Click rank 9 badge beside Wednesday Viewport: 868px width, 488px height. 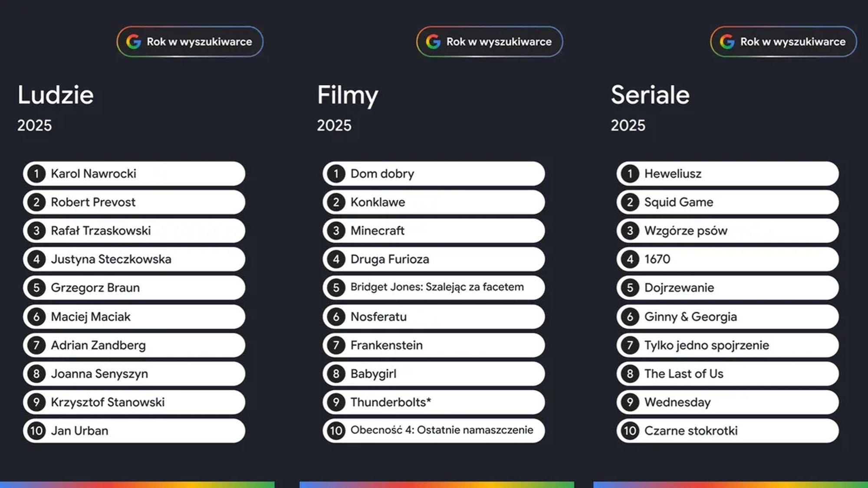point(630,402)
